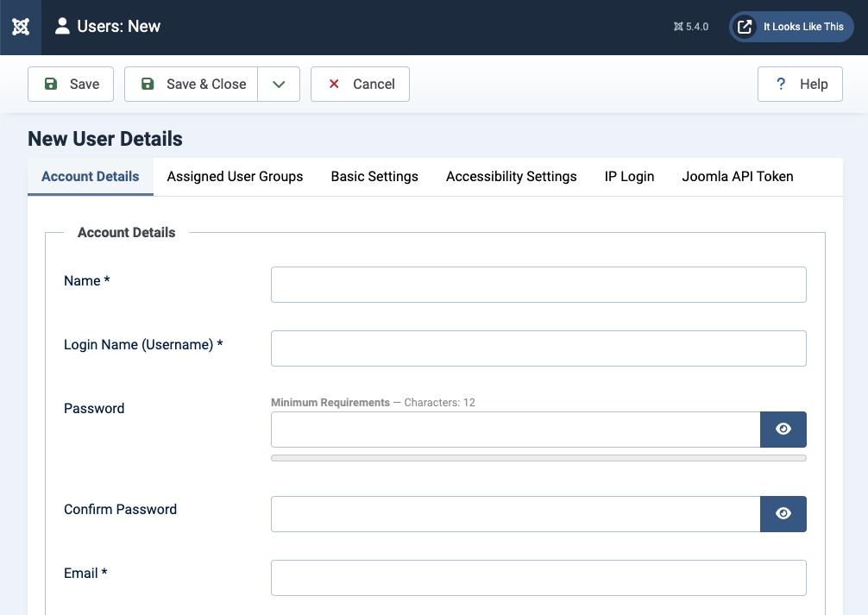Image resolution: width=868 pixels, height=615 pixels.
Task: Select the Accessibility Settings tab
Action: 511,176
